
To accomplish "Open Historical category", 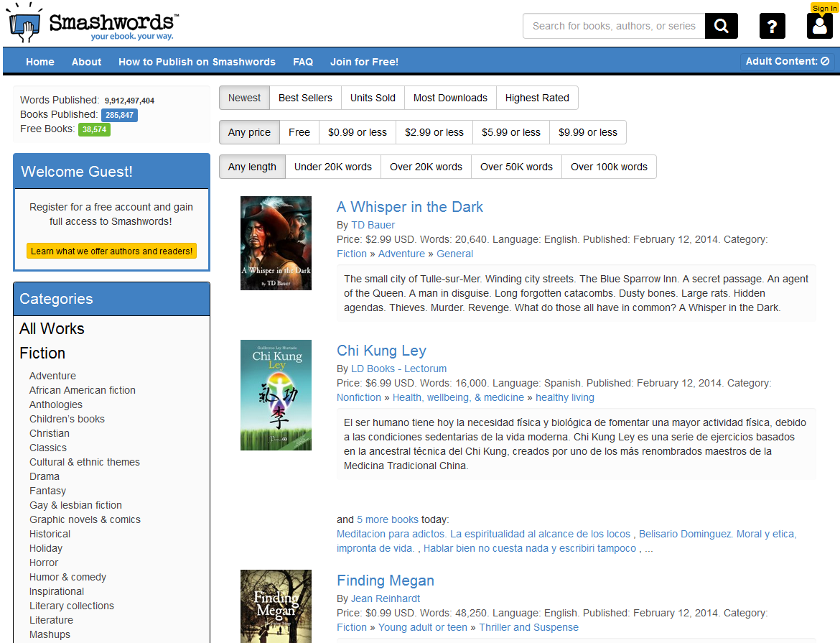I will pos(50,534).
